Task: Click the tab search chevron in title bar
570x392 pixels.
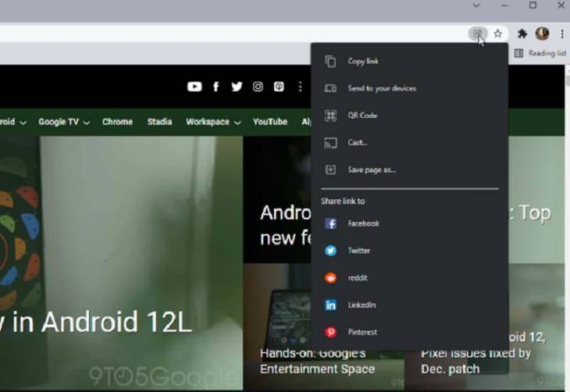Action: (x=476, y=5)
